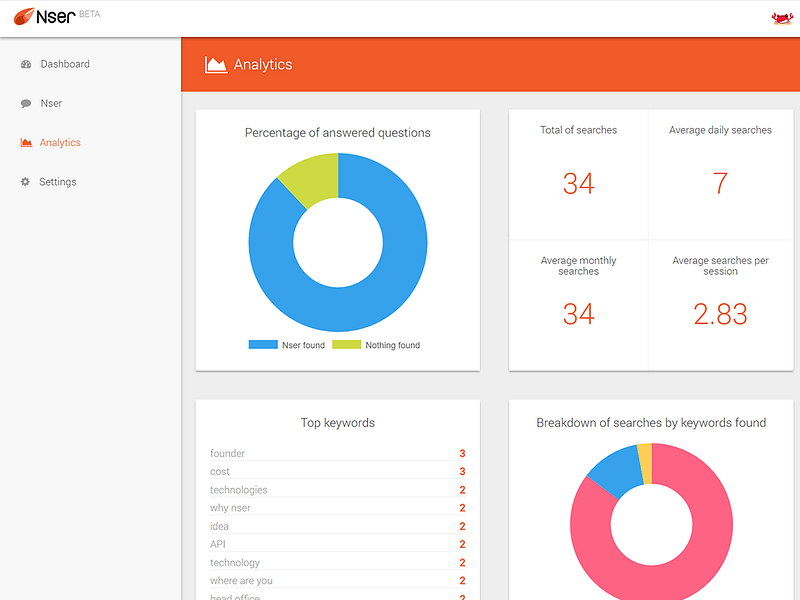The image size is (800, 600).
Task: Click the Dashboard speedometer icon
Action: tap(26, 64)
